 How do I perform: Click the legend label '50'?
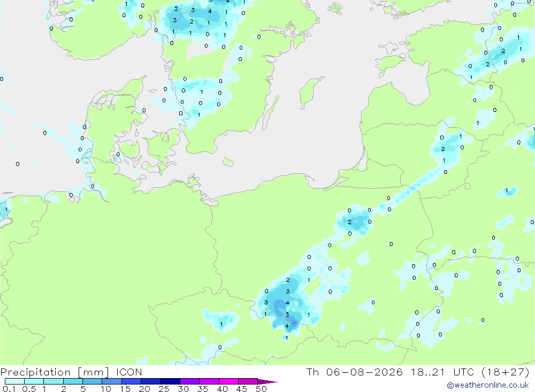point(262,389)
